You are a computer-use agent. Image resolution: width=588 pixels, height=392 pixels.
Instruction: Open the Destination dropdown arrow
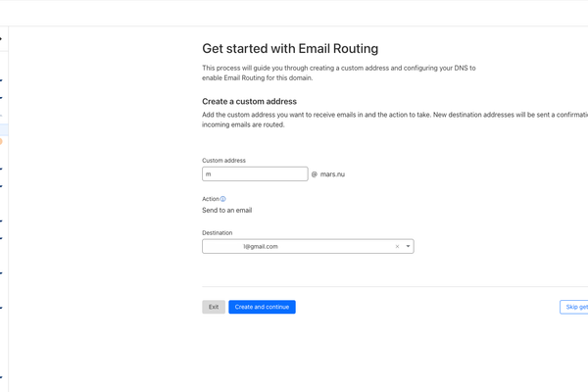[408, 247]
